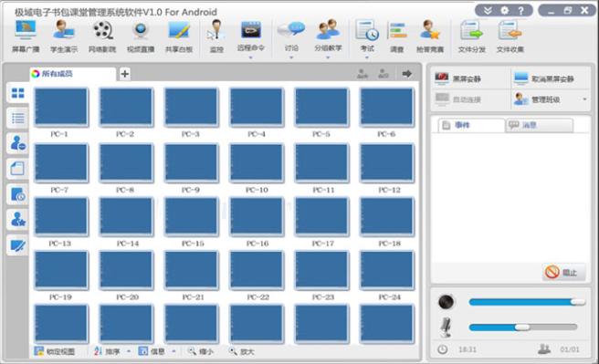
Task: Click the sidebar user-with-star icon
Action: [x=17, y=219]
